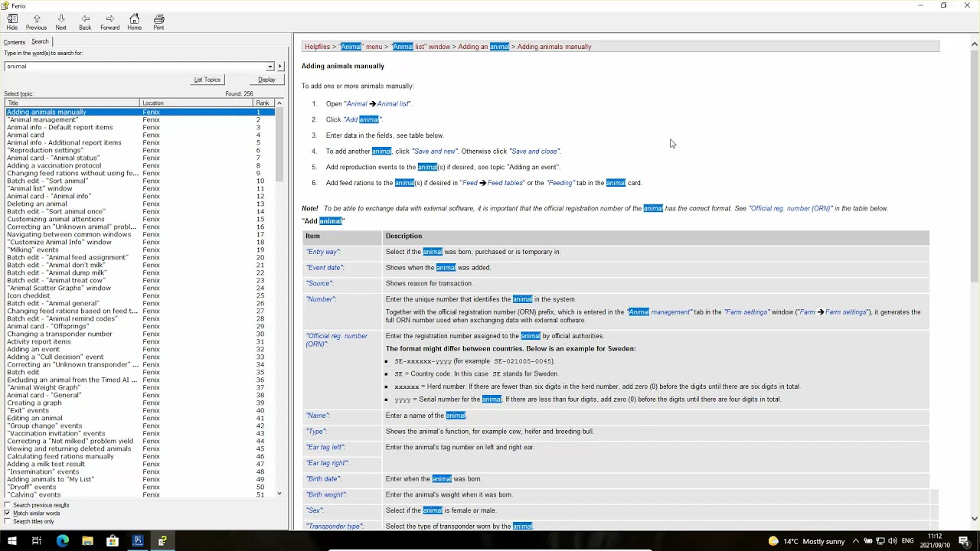
Task: Open the search term history dropdown
Action: coord(269,67)
